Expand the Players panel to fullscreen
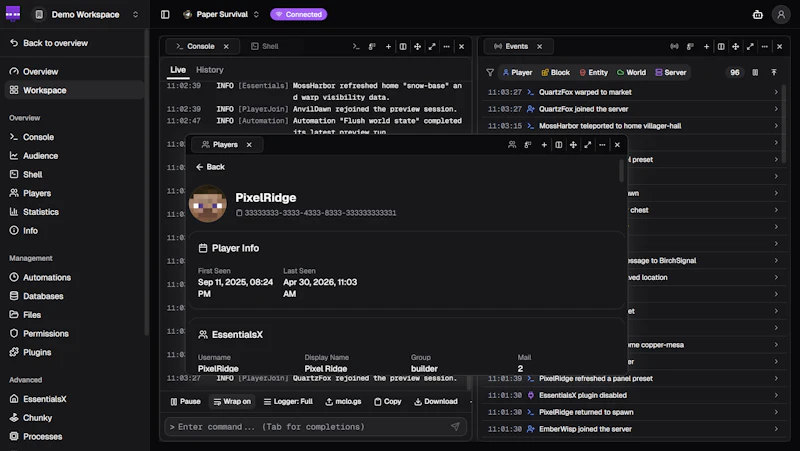This screenshot has height=451, width=800. click(x=588, y=145)
